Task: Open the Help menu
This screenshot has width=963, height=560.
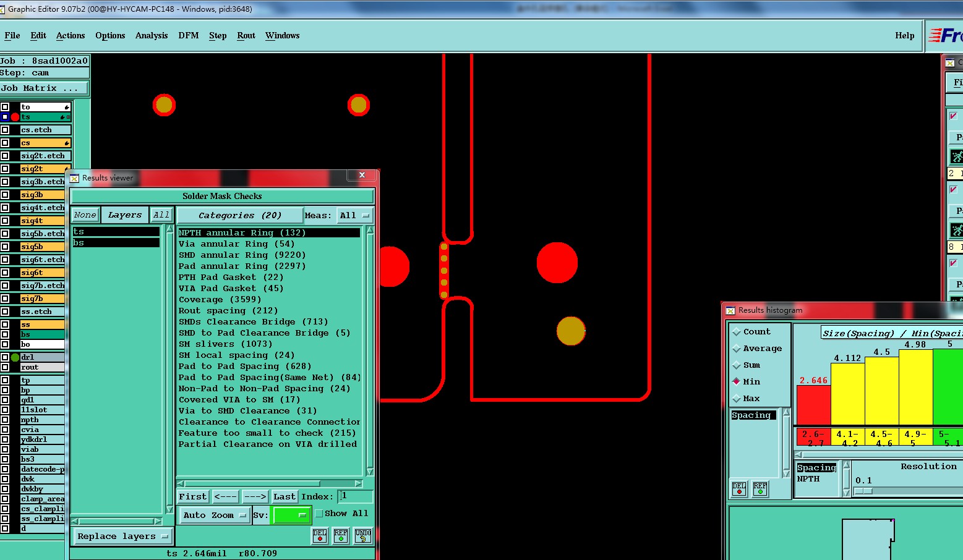Action: point(905,36)
